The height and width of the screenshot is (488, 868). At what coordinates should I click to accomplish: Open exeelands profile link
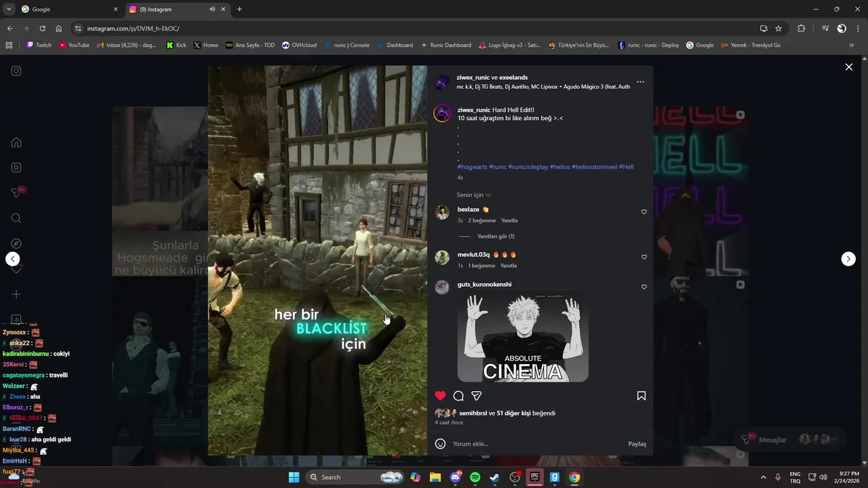click(x=513, y=77)
